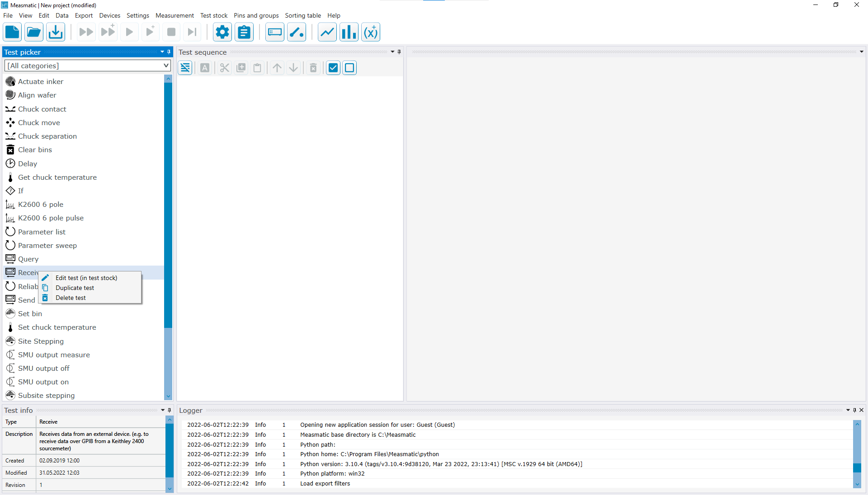This screenshot has width=868, height=495.
Task: Open the Sorting table menu
Action: [303, 15]
